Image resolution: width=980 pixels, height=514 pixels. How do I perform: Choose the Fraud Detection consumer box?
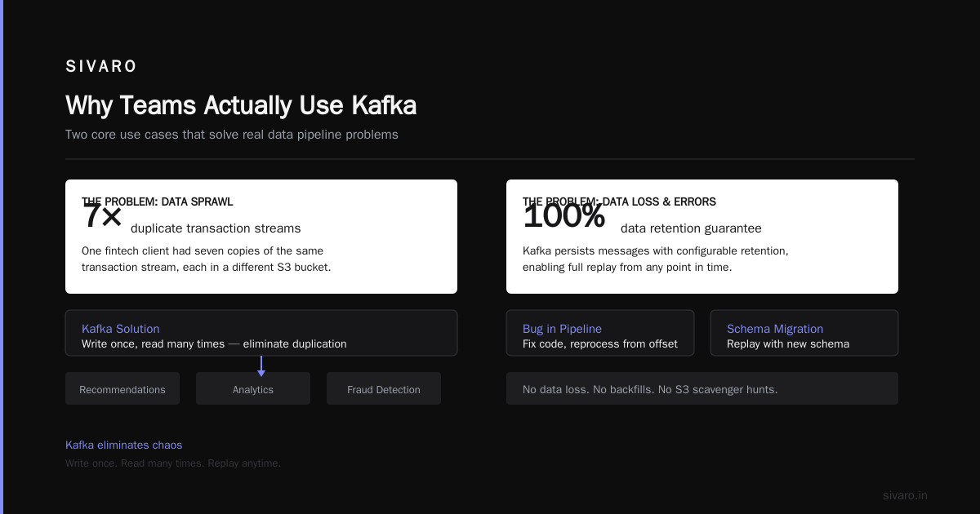[x=384, y=388]
